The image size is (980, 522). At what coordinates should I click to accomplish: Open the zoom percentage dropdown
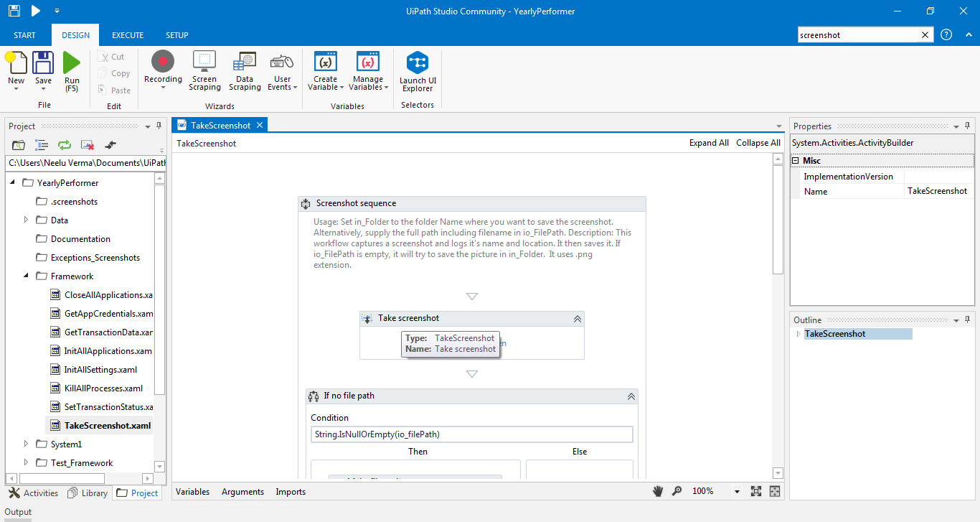coord(737,492)
